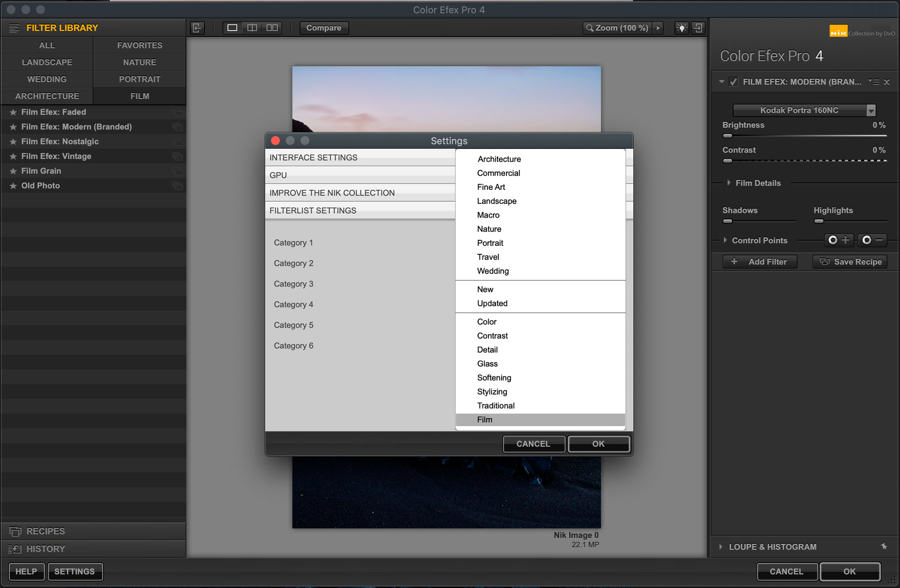900x588 pixels.
Task: Click the Recipes panel icon
Action: [x=15, y=532]
